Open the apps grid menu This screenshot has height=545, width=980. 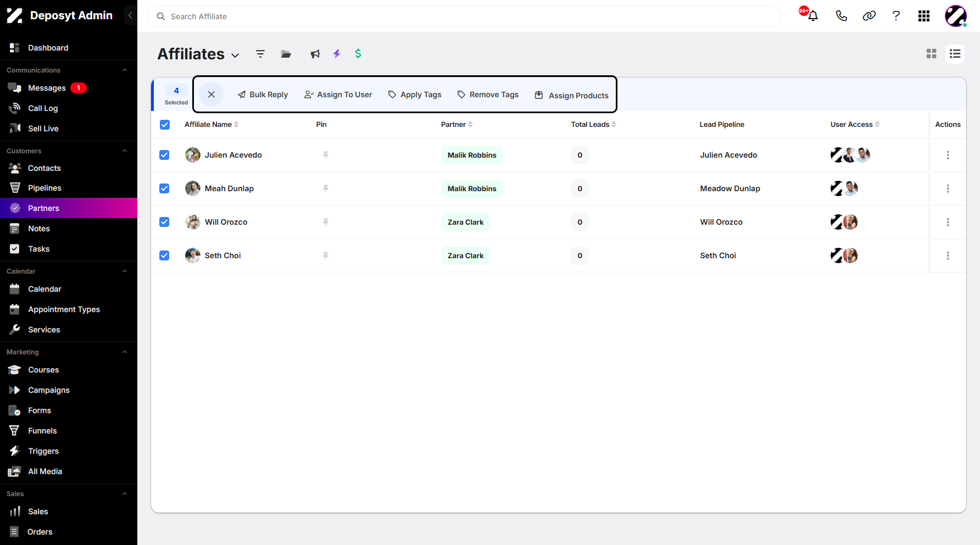coord(924,16)
